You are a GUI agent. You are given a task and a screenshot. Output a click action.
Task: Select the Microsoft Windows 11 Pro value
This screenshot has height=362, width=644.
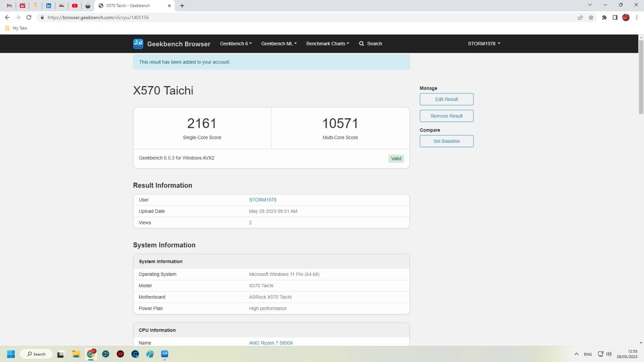[284, 274]
